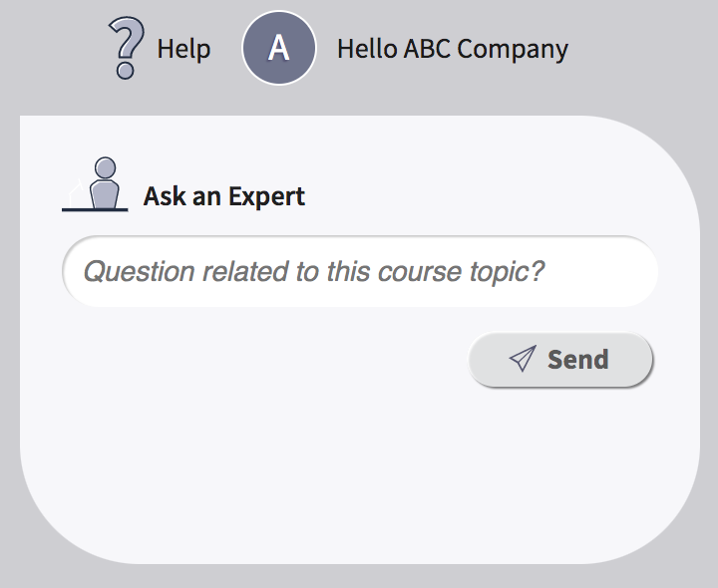
Task: Click the dot of the Help question mark
Action: click(125, 71)
